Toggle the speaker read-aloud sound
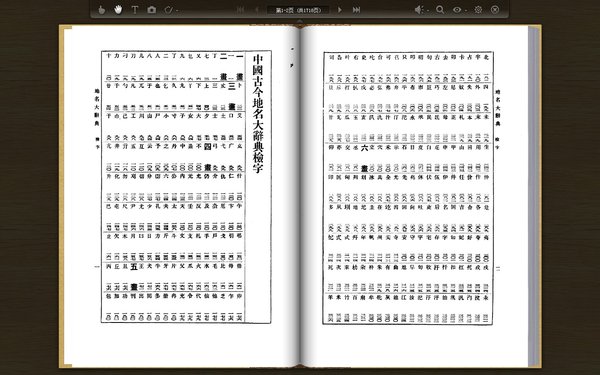 click(x=419, y=10)
